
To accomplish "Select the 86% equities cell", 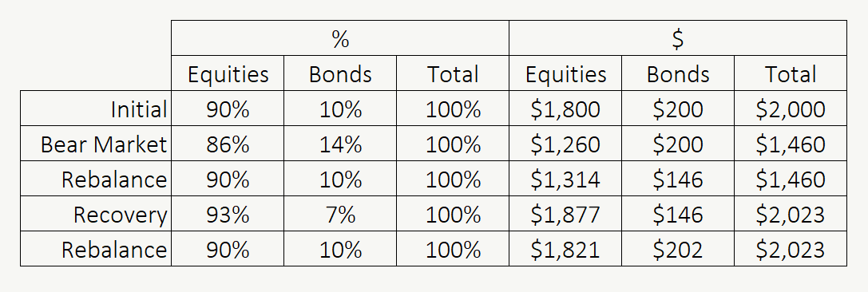I will 228,144.
